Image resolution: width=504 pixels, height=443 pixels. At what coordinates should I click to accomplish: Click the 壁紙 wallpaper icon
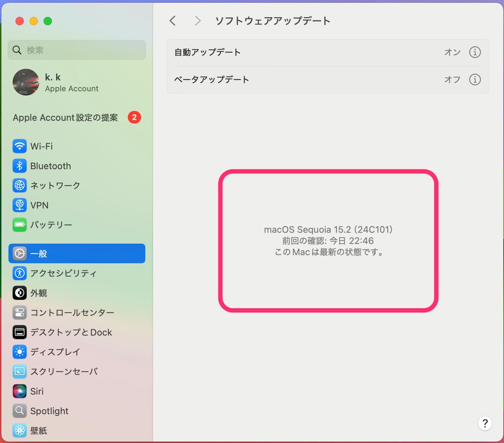coord(20,430)
